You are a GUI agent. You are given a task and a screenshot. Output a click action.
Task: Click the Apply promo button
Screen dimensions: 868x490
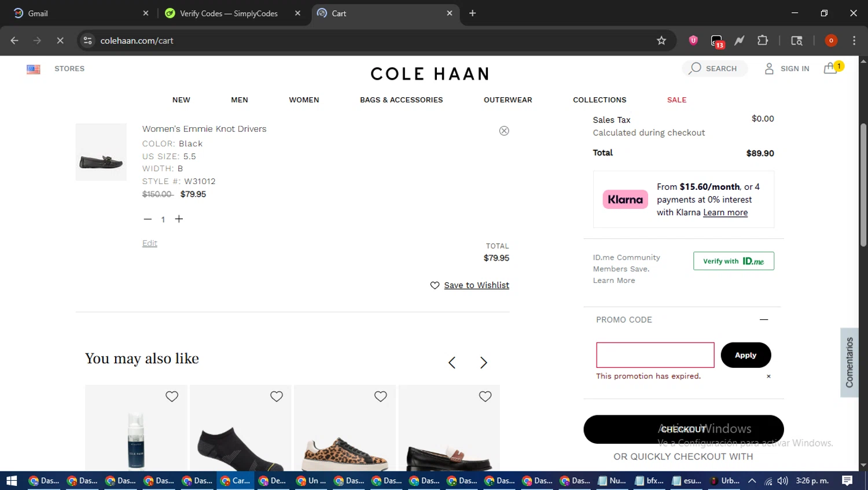point(746,355)
